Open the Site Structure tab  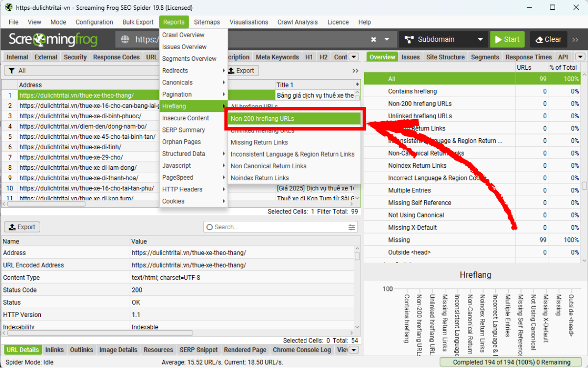coord(445,57)
